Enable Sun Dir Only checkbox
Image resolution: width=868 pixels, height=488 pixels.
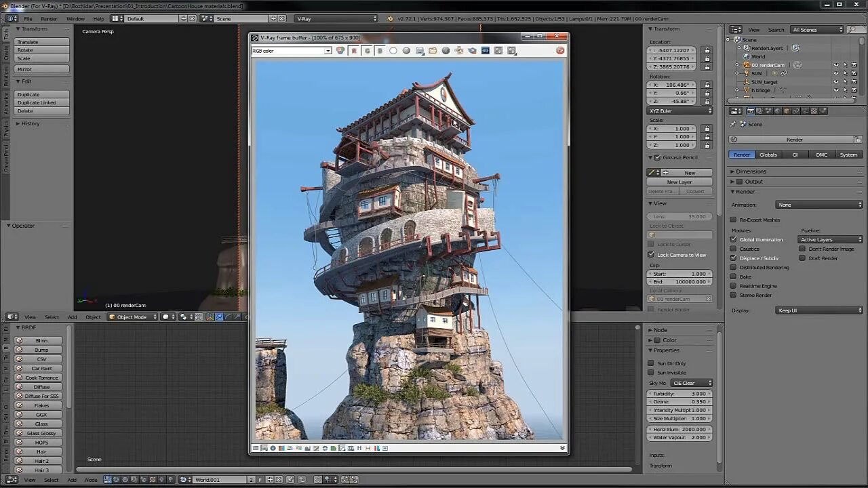(651, 363)
